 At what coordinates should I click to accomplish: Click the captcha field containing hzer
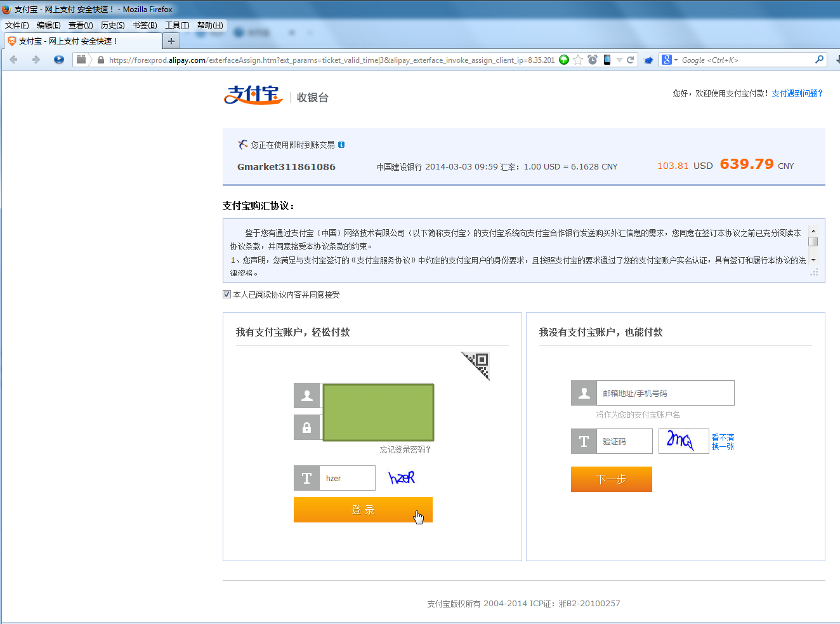(x=348, y=478)
